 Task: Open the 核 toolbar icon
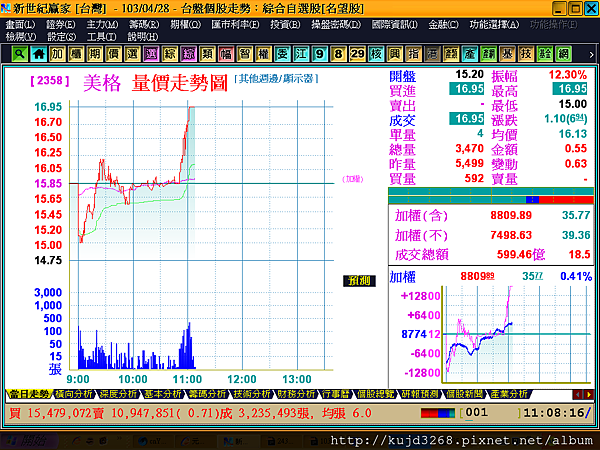pyautogui.click(x=376, y=54)
